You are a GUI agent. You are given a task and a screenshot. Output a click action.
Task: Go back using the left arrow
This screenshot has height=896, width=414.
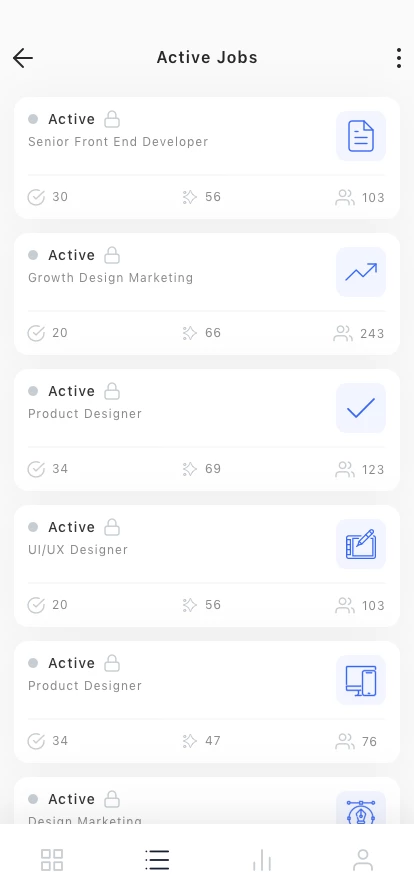pyautogui.click(x=23, y=58)
